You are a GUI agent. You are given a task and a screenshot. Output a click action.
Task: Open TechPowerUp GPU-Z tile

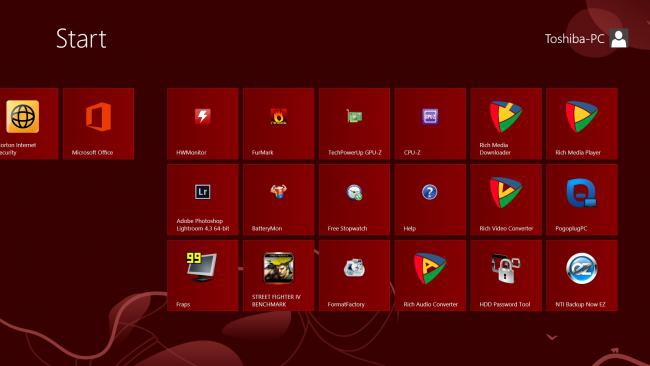coord(354,124)
